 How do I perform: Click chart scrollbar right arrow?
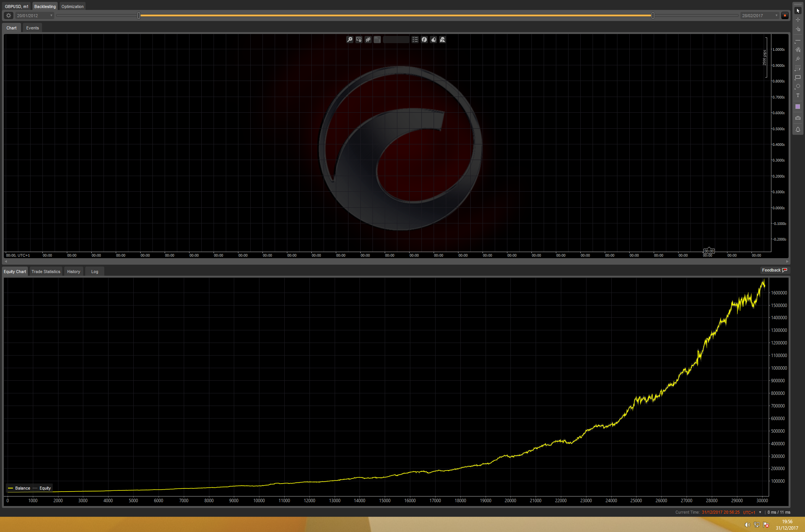pyautogui.click(x=787, y=261)
